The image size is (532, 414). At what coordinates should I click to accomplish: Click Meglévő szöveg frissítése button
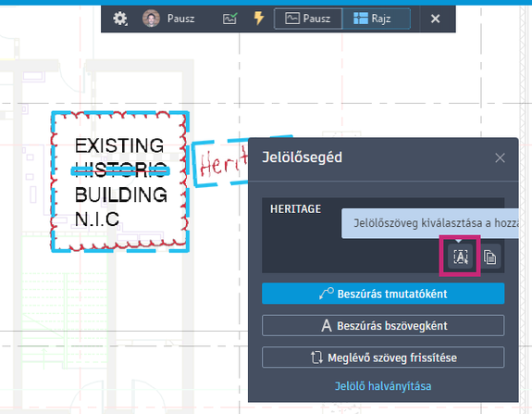(383, 358)
